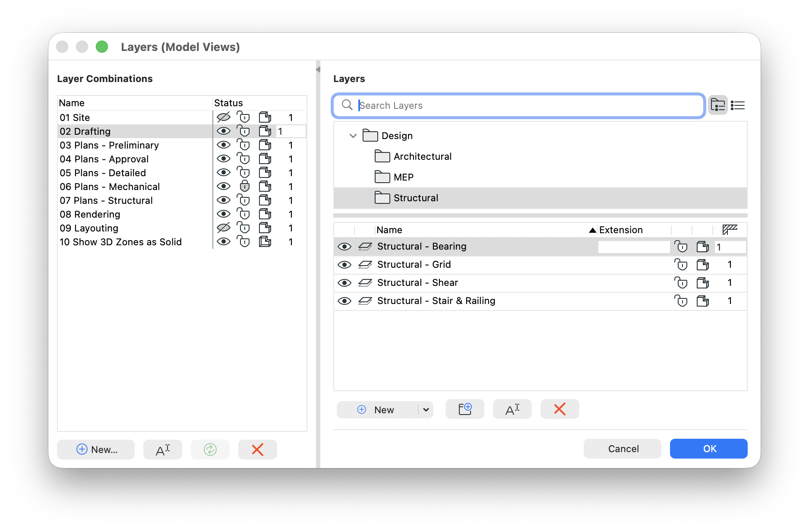Collapse the Layer Combinations panel arrow
The height and width of the screenshot is (532, 809).
coord(318,70)
